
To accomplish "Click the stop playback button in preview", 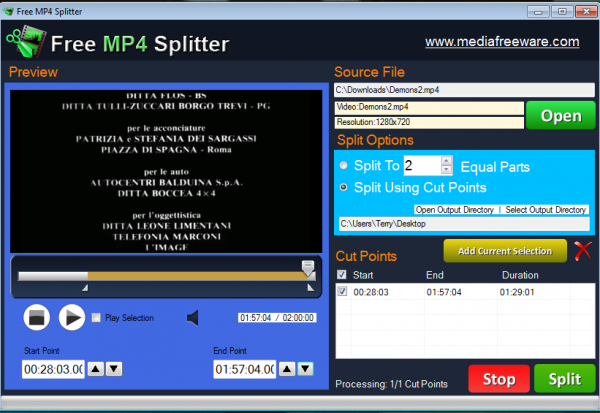I will [x=37, y=317].
